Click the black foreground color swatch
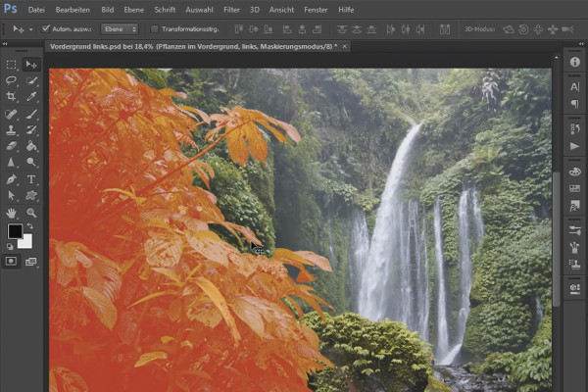The width and height of the screenshot is (588, 392). click(x=15, y=231)
